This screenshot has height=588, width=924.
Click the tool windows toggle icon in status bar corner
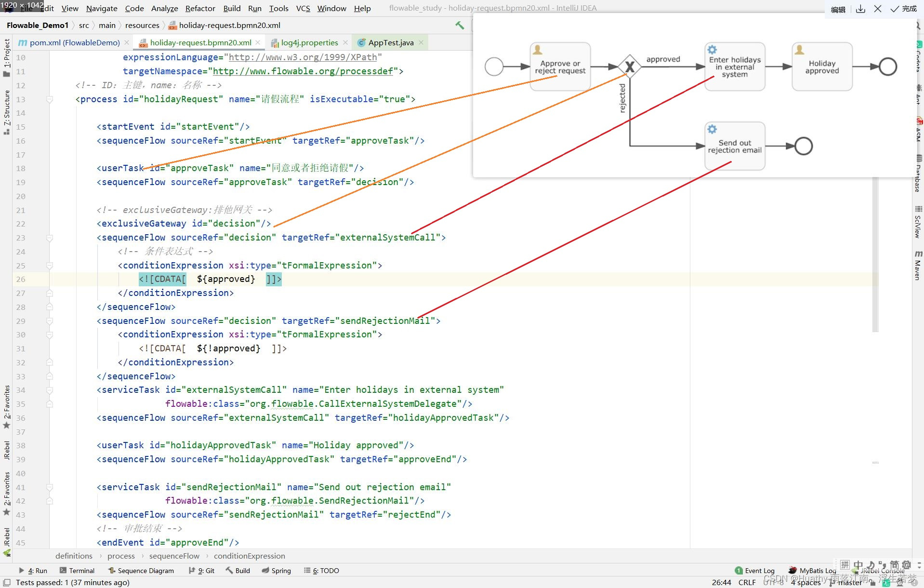(x=7, y=582)
